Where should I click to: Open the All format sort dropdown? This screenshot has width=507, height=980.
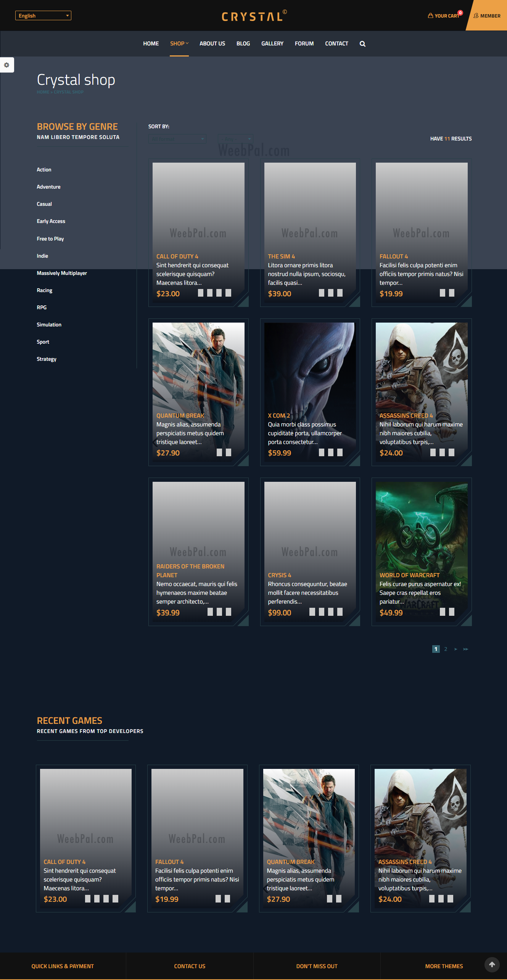[177, 139]
